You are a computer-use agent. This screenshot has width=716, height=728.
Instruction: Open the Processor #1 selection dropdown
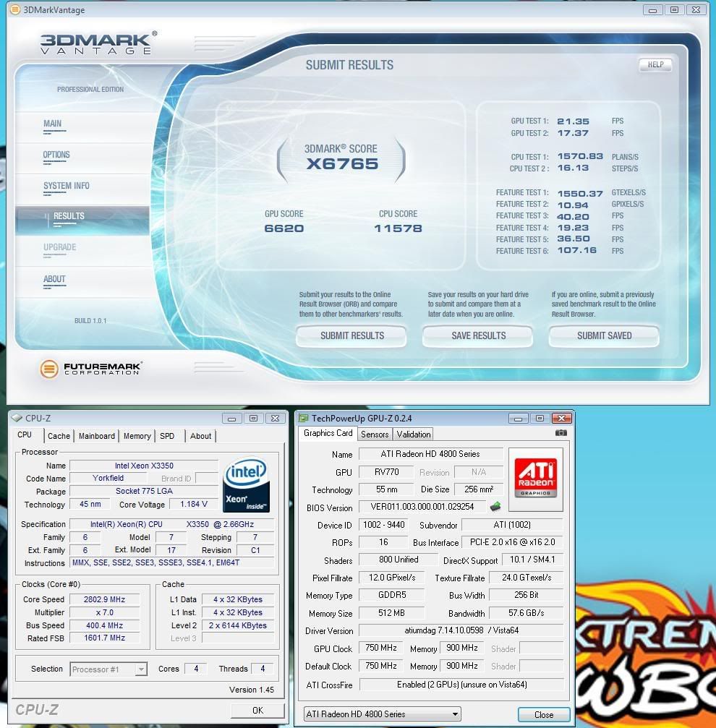(108, 669)
